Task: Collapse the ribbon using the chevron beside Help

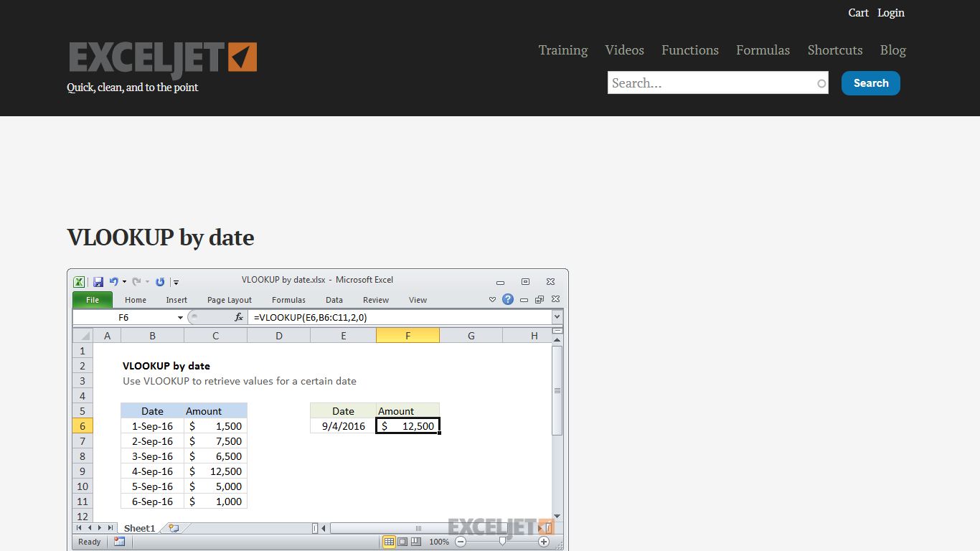Action: pos(492,300)
